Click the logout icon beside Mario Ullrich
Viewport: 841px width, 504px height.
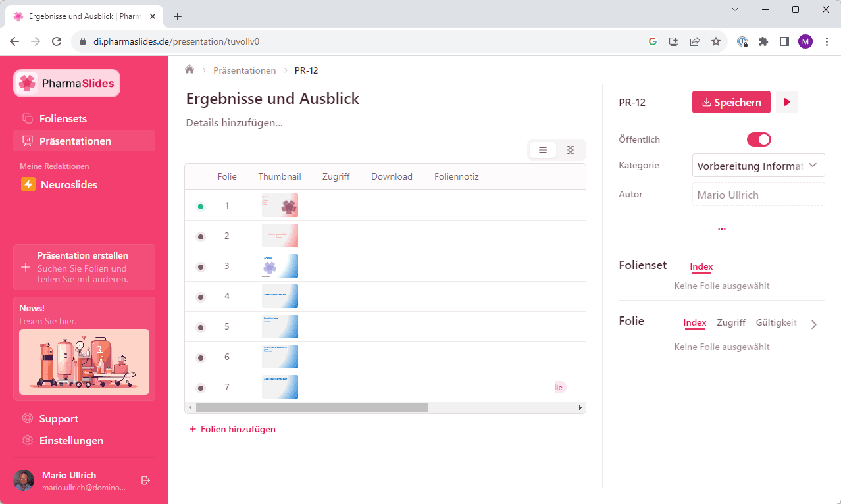coord(146,480)
